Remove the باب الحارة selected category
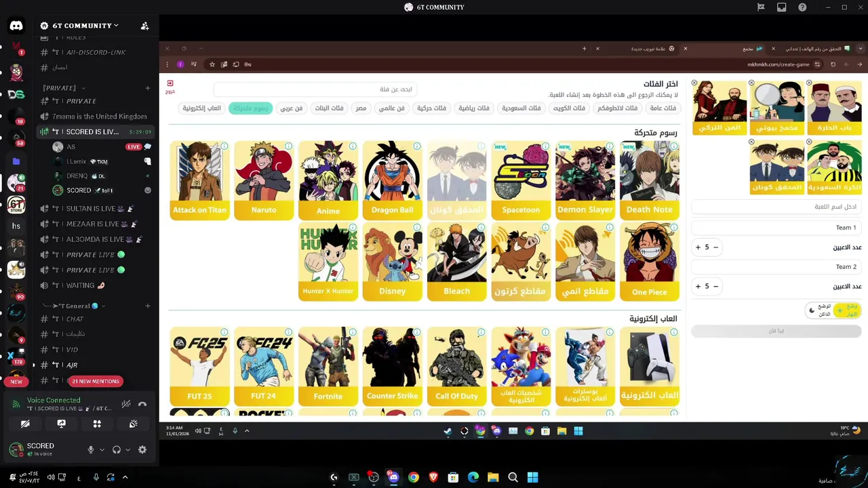This screenshot has width=868, height=488. (x=809, y=83)
